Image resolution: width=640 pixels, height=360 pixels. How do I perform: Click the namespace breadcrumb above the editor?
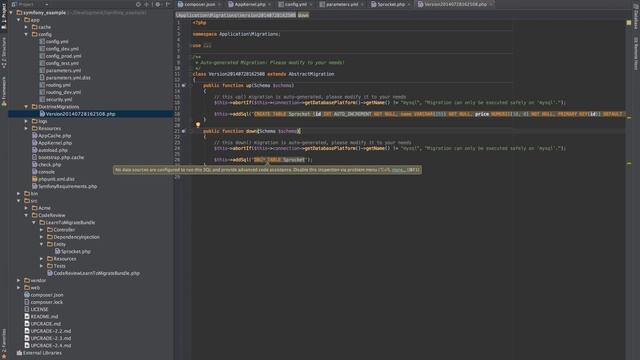coord(236,15)
